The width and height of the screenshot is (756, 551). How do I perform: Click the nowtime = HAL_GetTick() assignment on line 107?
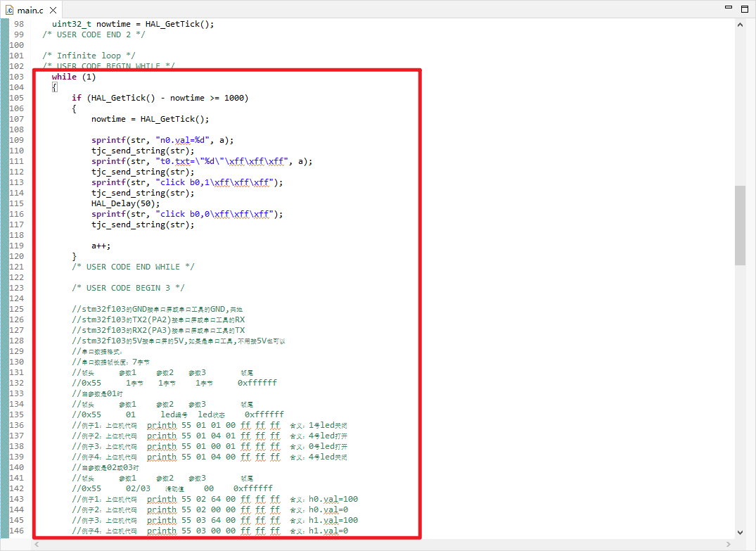click(150, 119)
